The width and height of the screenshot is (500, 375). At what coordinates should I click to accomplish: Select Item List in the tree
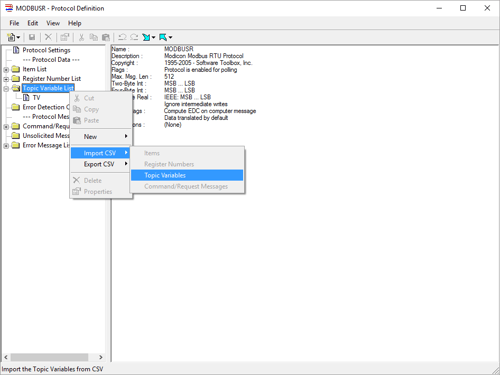coord(34,69)
